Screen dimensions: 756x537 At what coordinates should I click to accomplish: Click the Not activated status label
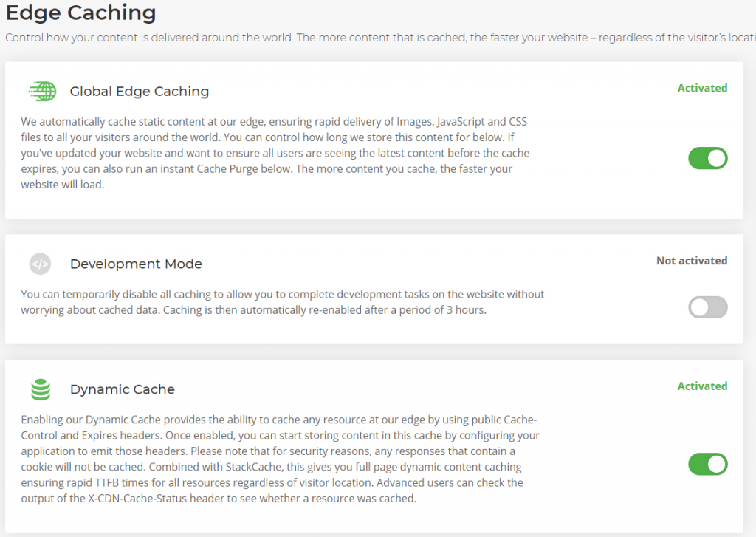(692, 261)
